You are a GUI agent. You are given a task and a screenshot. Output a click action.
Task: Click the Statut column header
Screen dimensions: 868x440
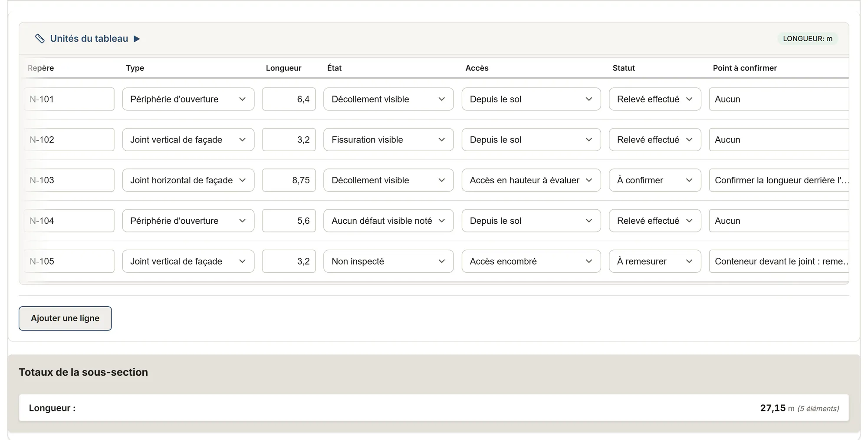click(624, 68)
